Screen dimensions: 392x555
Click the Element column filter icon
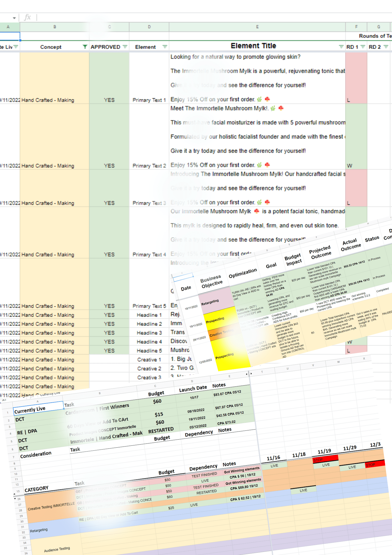coord(165,47)
